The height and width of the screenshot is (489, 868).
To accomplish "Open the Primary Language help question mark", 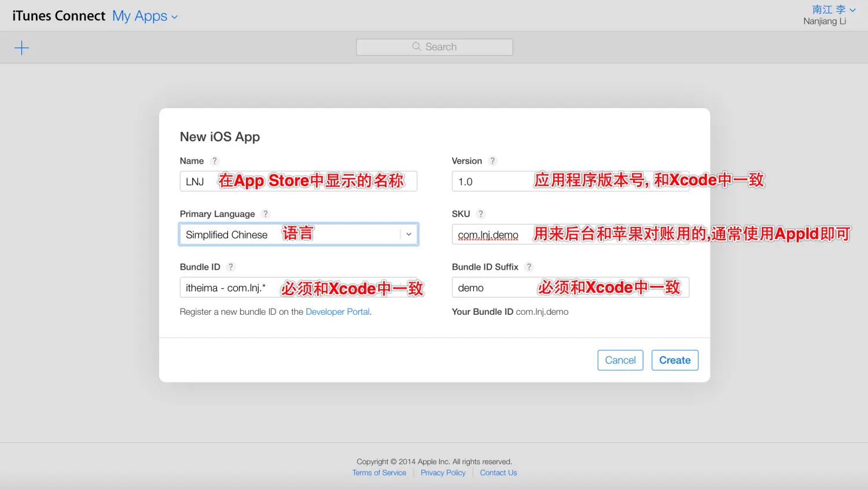I will (x=266, y=214).
